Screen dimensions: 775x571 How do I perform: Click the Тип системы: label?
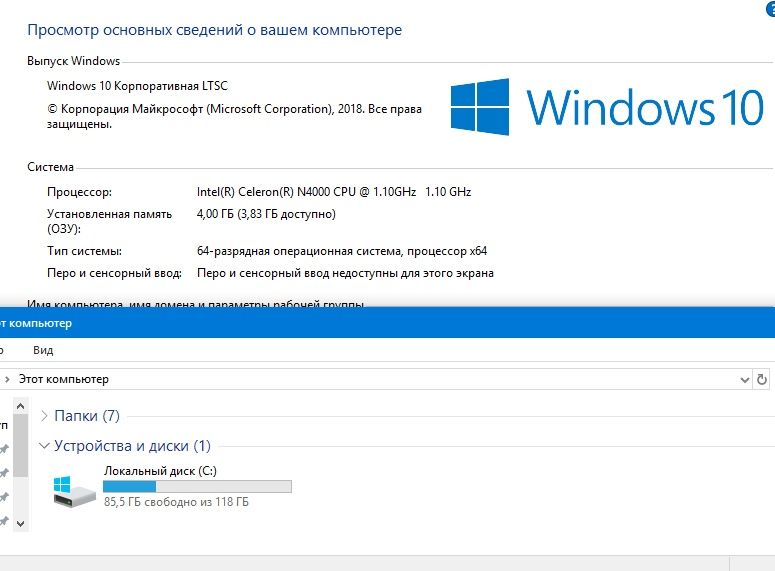[84, 251]
